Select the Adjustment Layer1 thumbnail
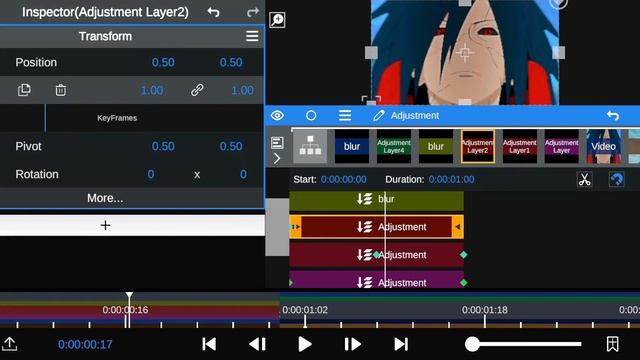 pos(520,146)
